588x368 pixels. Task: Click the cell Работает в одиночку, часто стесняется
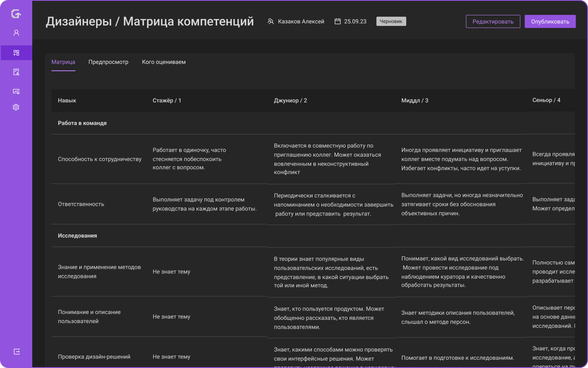click(x=189, y=159)
